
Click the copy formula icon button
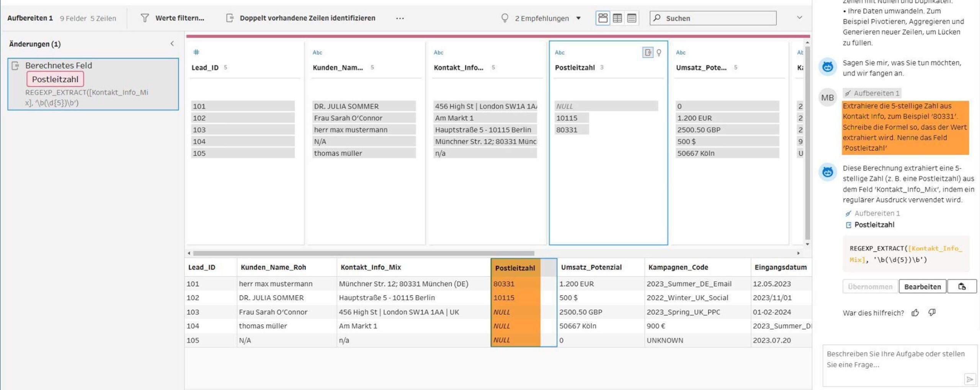tap(962, 286)
